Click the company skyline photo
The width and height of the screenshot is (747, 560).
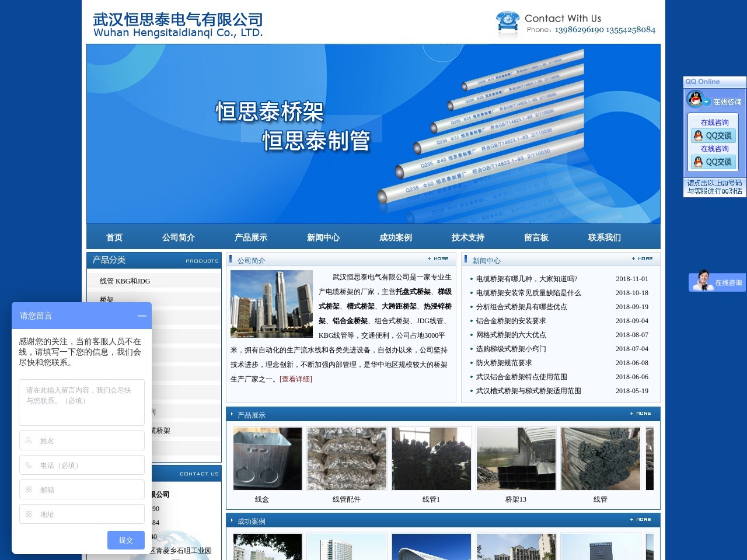point(271,304)
